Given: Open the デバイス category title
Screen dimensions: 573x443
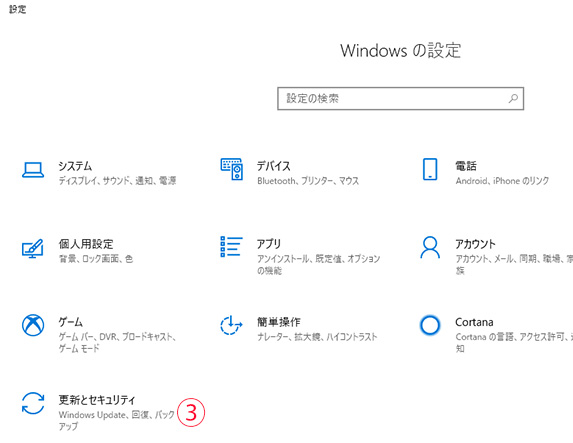Looking at the screenshot, I should 274,166.
